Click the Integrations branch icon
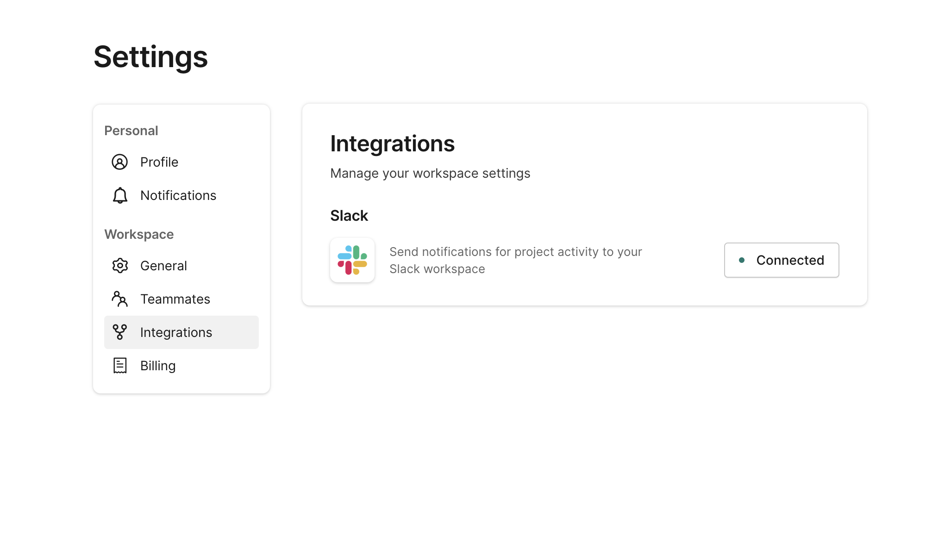 coord(120,332)
